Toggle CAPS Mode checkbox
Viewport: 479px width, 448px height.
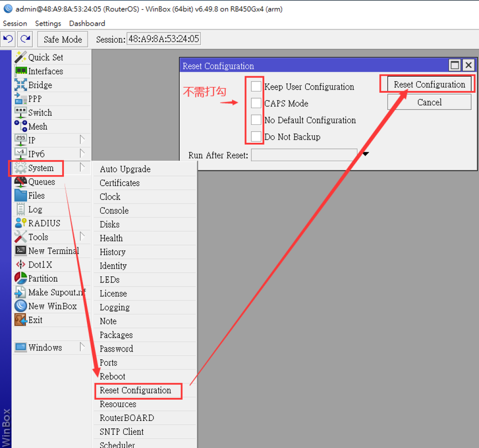[x=256, y=103]
